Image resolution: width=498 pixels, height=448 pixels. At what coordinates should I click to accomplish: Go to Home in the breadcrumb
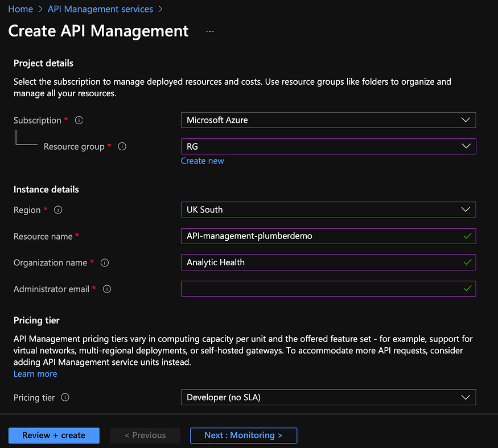20,9
